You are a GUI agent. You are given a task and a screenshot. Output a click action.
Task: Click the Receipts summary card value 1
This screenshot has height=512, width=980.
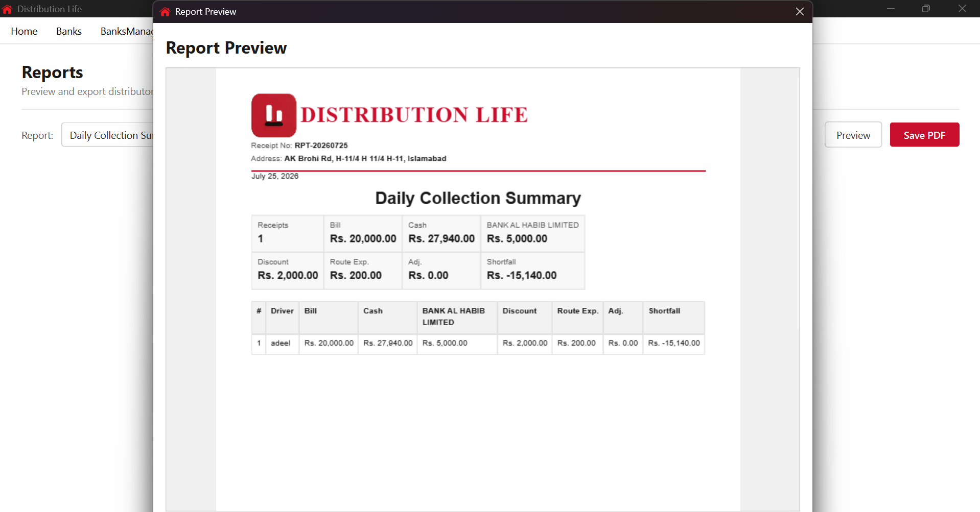tap(261, 238)
